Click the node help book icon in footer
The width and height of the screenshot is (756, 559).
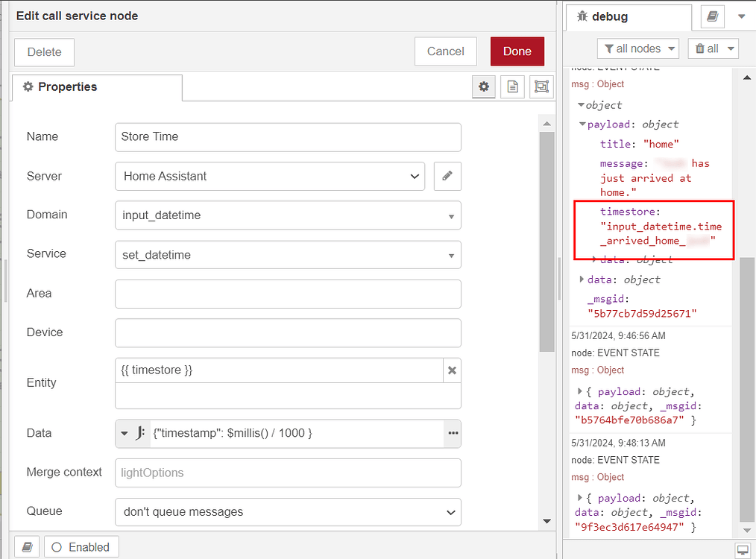tap(27, 546)
